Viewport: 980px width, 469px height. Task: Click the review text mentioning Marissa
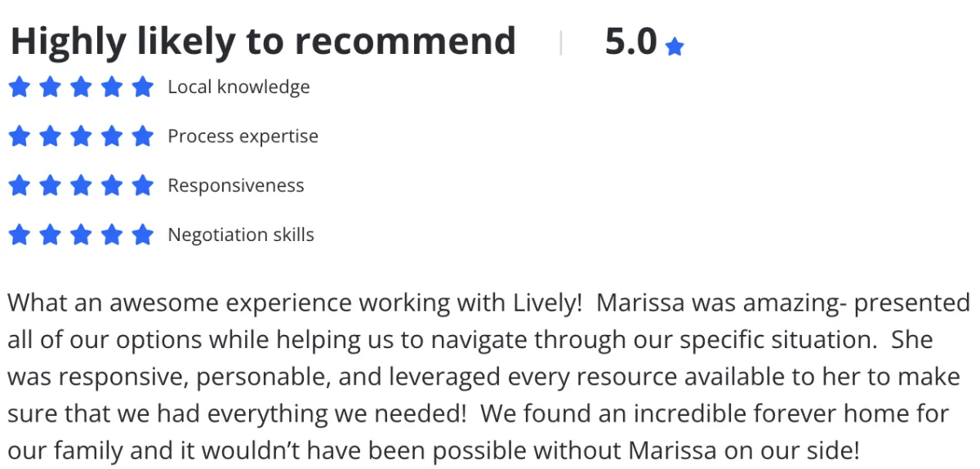pos(488,377)
